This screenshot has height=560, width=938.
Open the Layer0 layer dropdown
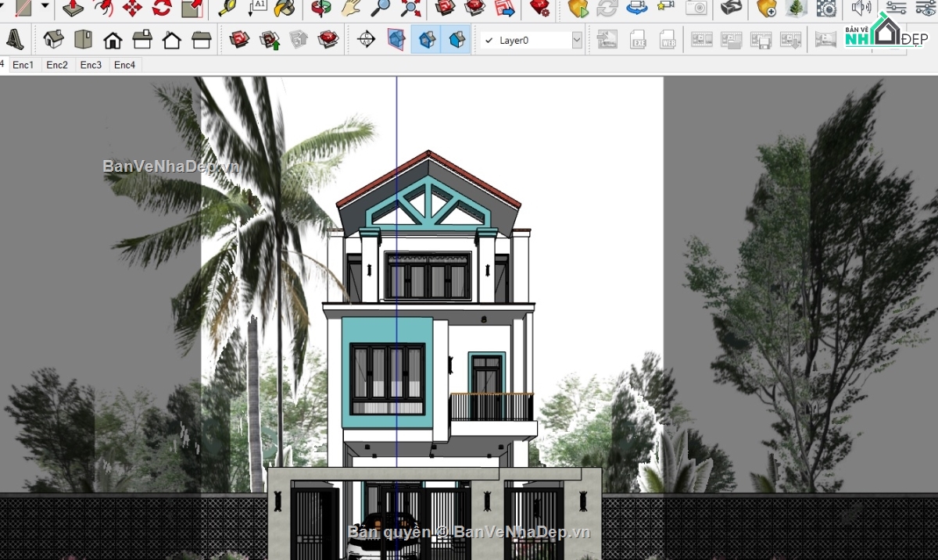click(577, 40)
